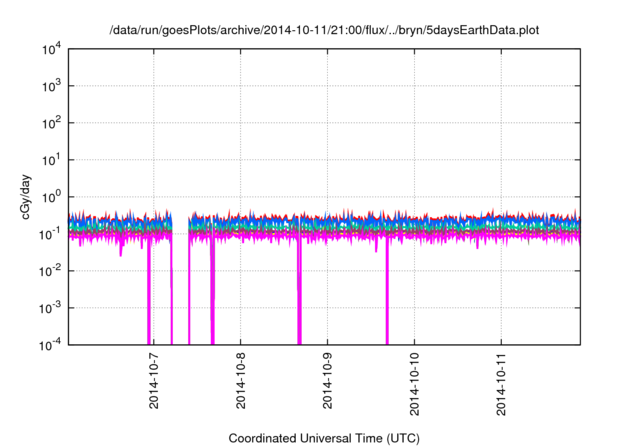640x448 pixels.
Task: Click the 10^2 y-axis tick label
Action: click(x=51, y=124)
